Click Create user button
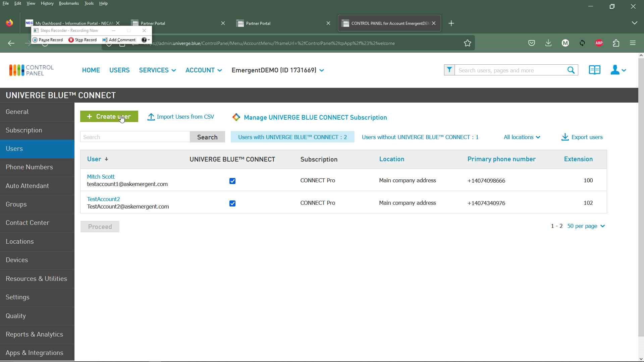Viewport: 644px width, 362px height. [109, 116]
